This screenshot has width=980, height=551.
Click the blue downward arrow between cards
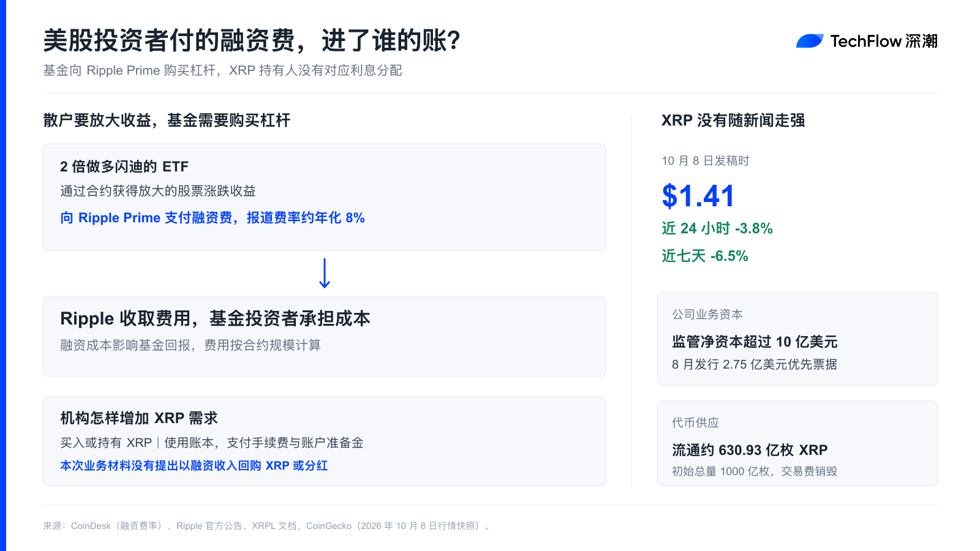coord(325,273)
